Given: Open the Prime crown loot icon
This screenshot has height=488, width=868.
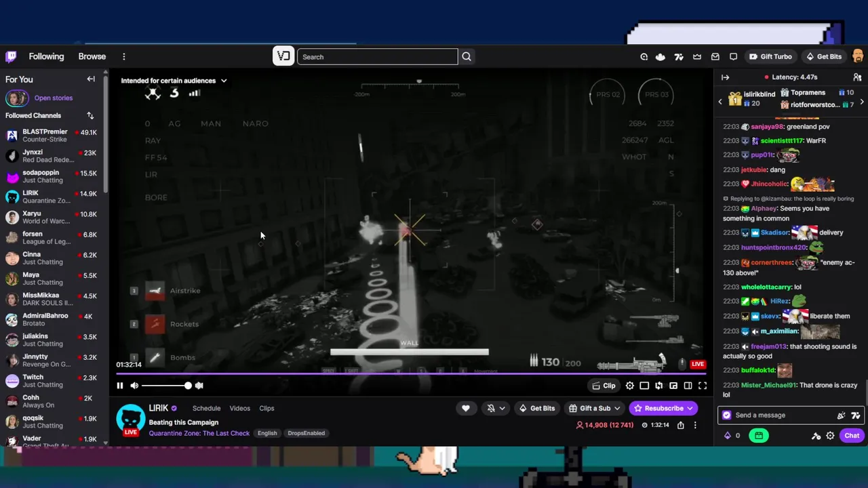Looking at the screenshot, I should pos(697,57).
